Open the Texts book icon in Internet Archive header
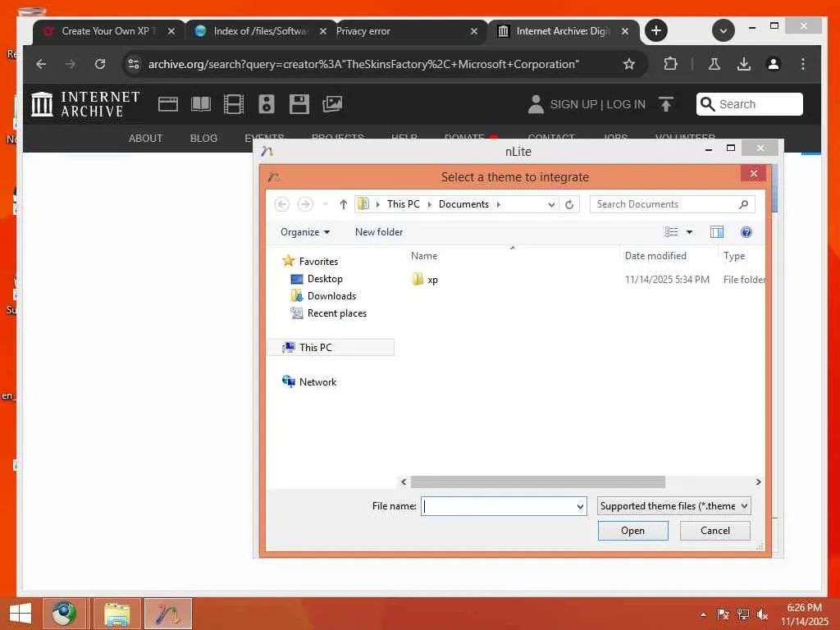 point(201,104)
